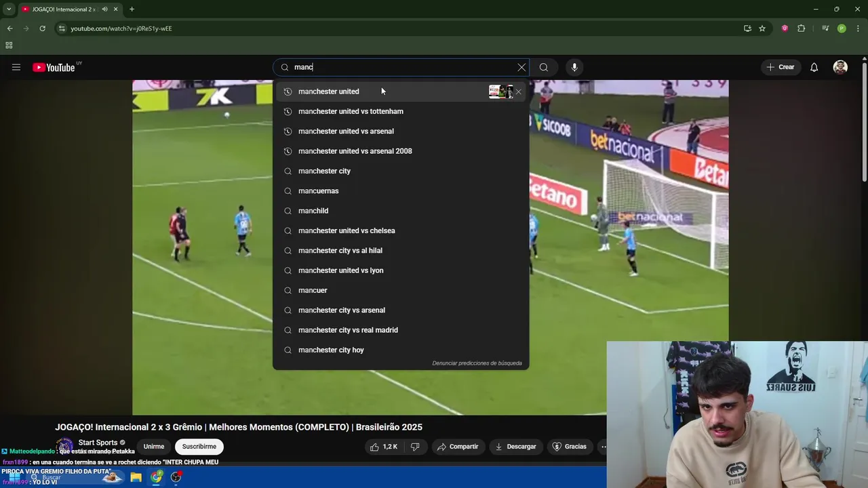Open a new browser tab
Image resolution: width=868 pixels, height=488 pixels.
click(x=132, y=9)
